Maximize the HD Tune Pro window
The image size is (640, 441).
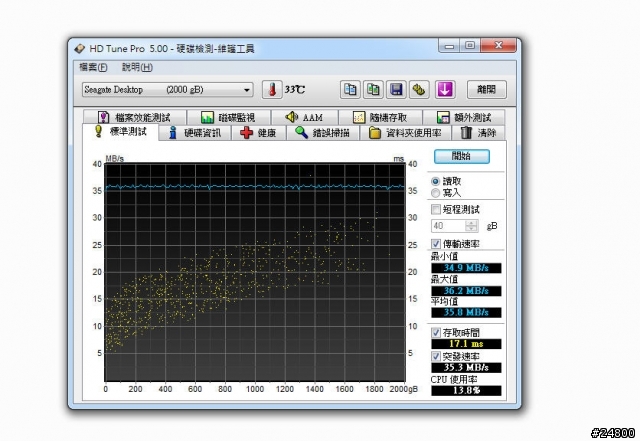tap(470, 46)
